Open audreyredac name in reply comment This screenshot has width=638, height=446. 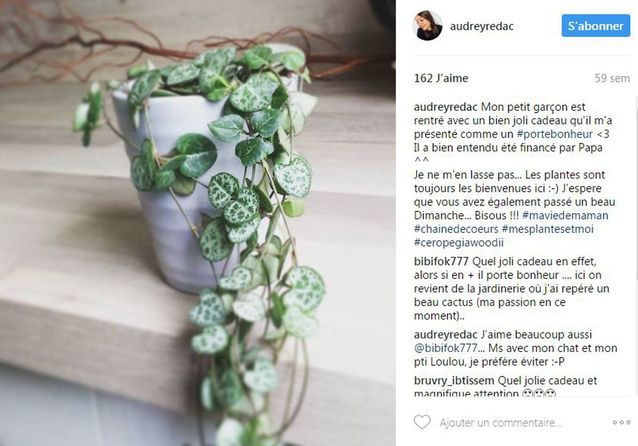click(x=446, y=335)
